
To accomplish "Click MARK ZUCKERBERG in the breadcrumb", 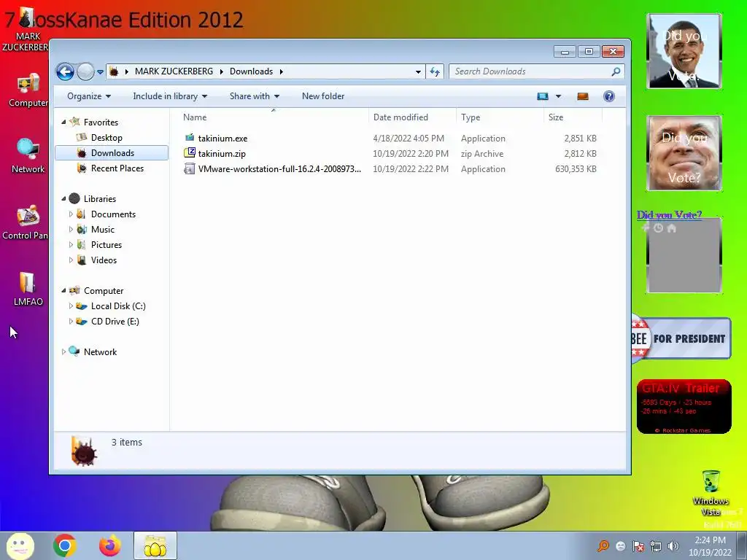I will click(174, 71).
